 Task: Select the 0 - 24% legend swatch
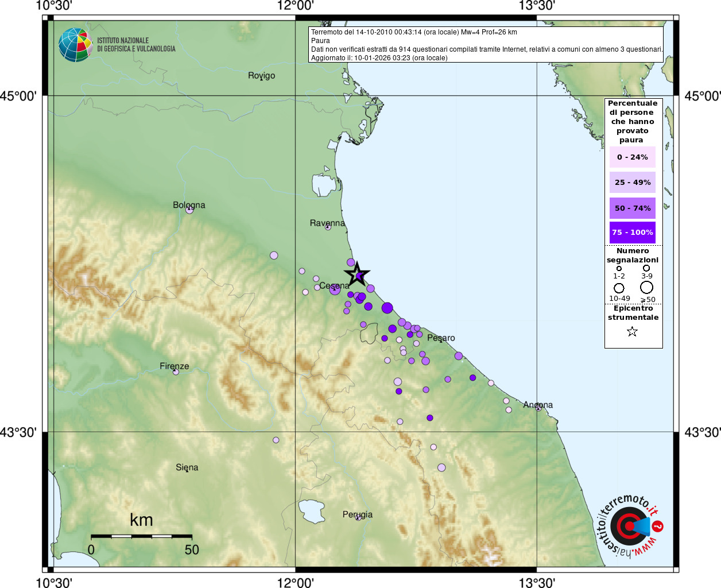[x=632, y=157]
